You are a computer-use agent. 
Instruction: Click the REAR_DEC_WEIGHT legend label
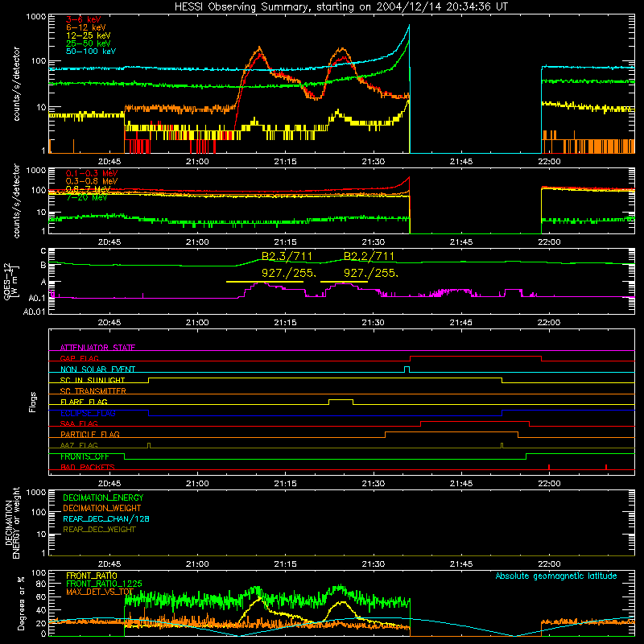click(x=99, y=530)
